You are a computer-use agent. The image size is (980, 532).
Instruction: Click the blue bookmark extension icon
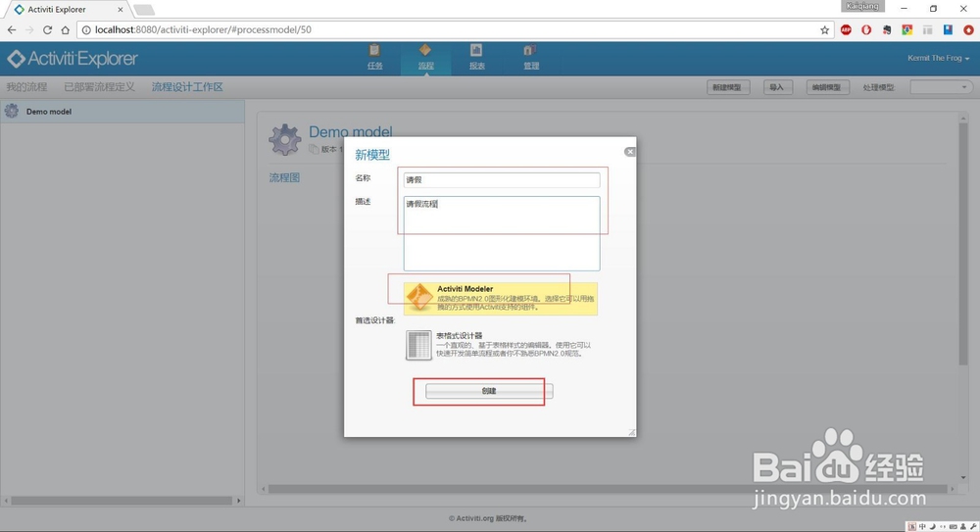coord(948,29)
